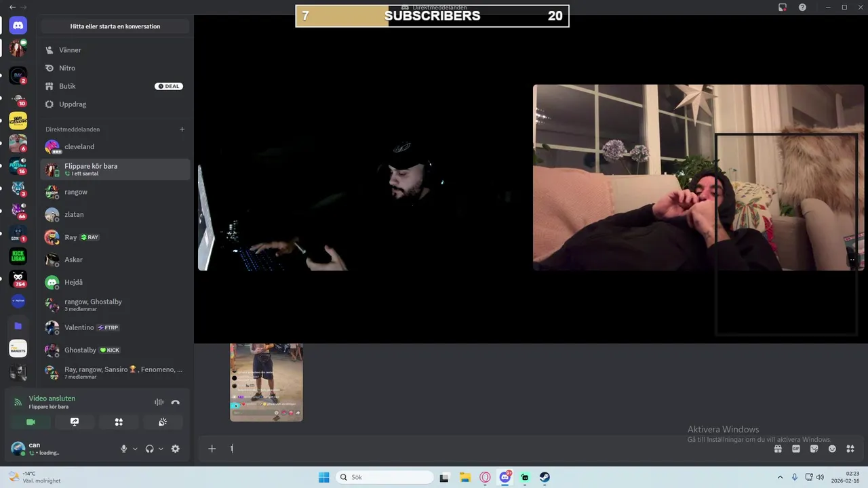
Task: Open the can user profile avatar
Action: click(18, 449)
